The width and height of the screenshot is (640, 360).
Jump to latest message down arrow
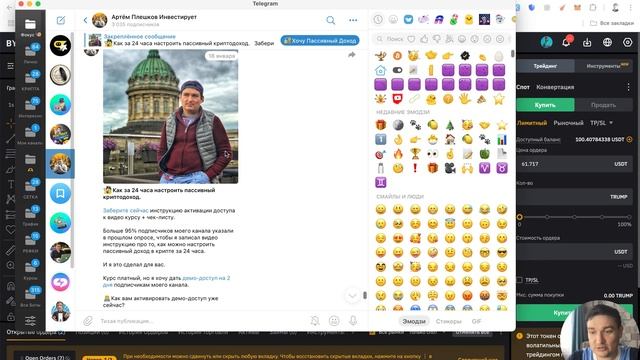point(352,295)
